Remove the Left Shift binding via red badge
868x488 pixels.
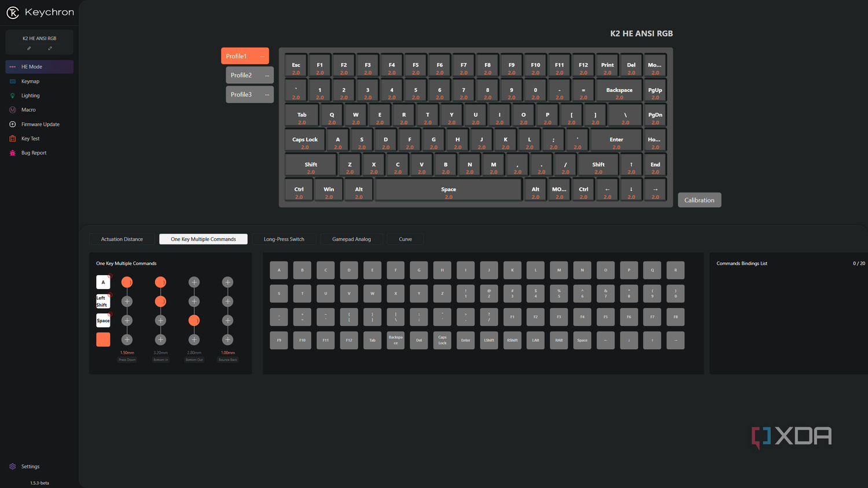coord(109,295)
